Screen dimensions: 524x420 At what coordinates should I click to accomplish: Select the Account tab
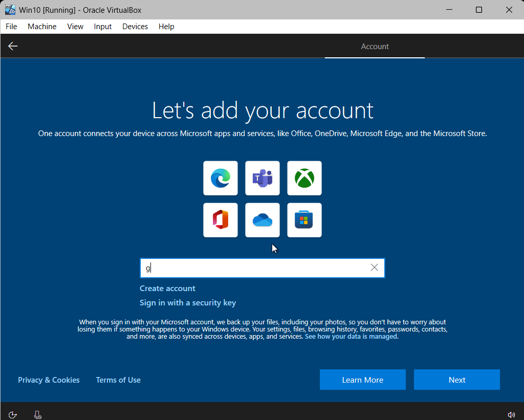click(x=375, y=47)
